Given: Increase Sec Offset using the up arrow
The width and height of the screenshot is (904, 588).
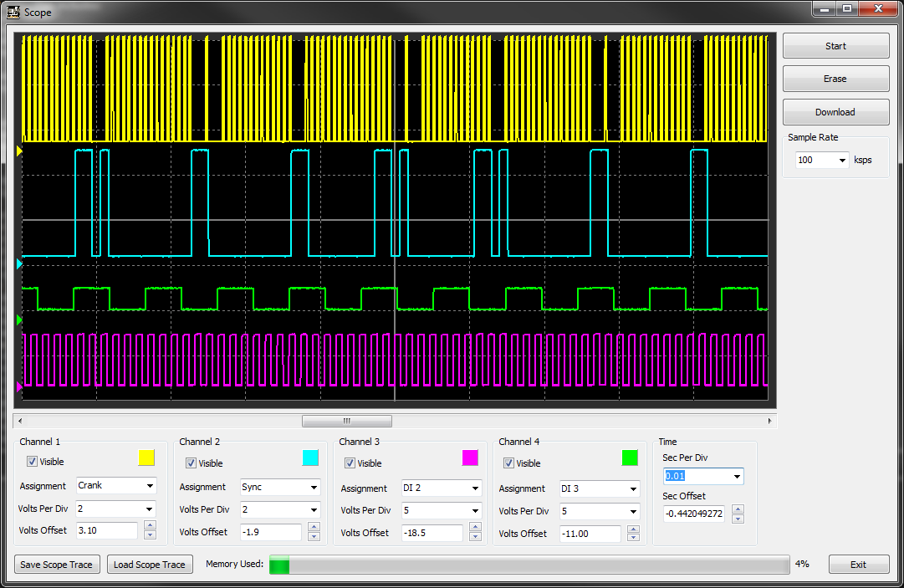Looking at the screenshot, I should [x=738, y=509].
